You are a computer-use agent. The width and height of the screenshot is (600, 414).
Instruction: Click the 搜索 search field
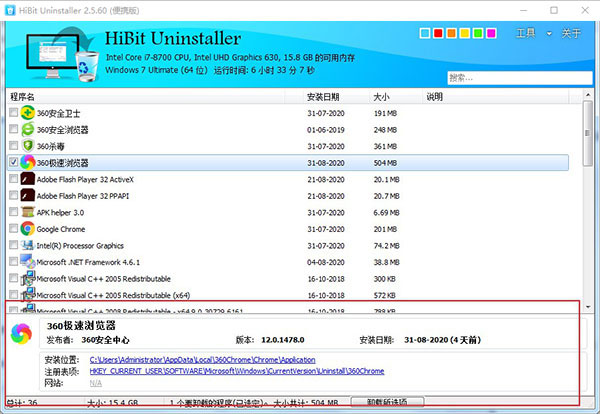(520, 78)
